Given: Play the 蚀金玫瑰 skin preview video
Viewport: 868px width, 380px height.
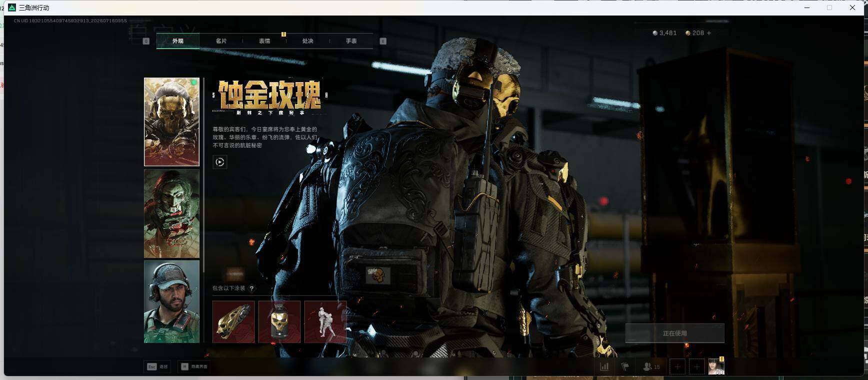Looking at the screenshot, I should pyautogui.click(x=219, y=162).
